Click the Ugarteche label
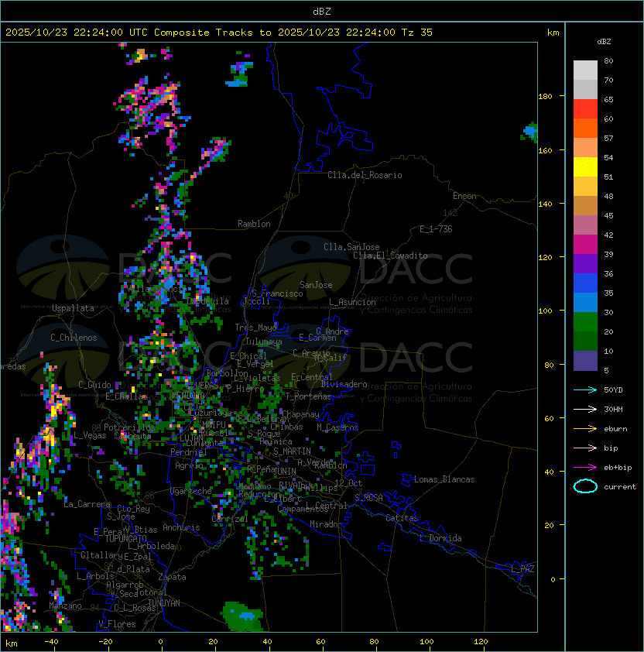The height and width of the screenshot is (652, 644). [191, 491]
